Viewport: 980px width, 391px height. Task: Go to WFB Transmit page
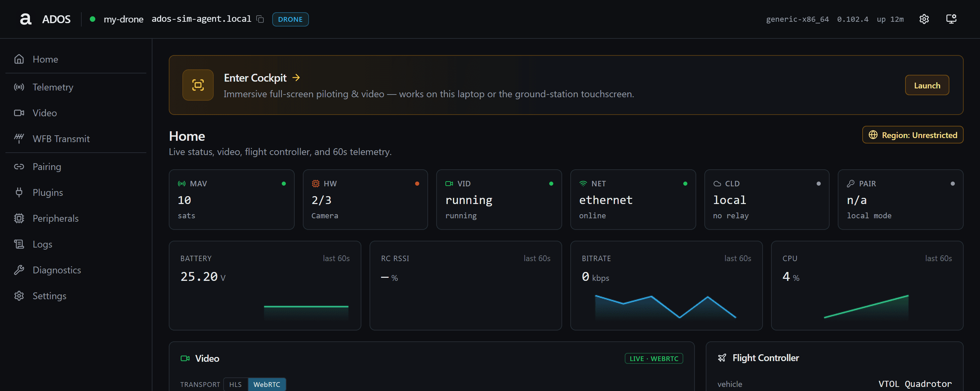[76, 139]
